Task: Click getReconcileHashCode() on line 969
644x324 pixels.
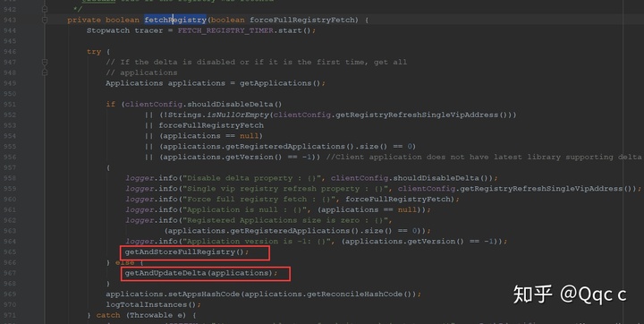Action: [x=360, y=294]
